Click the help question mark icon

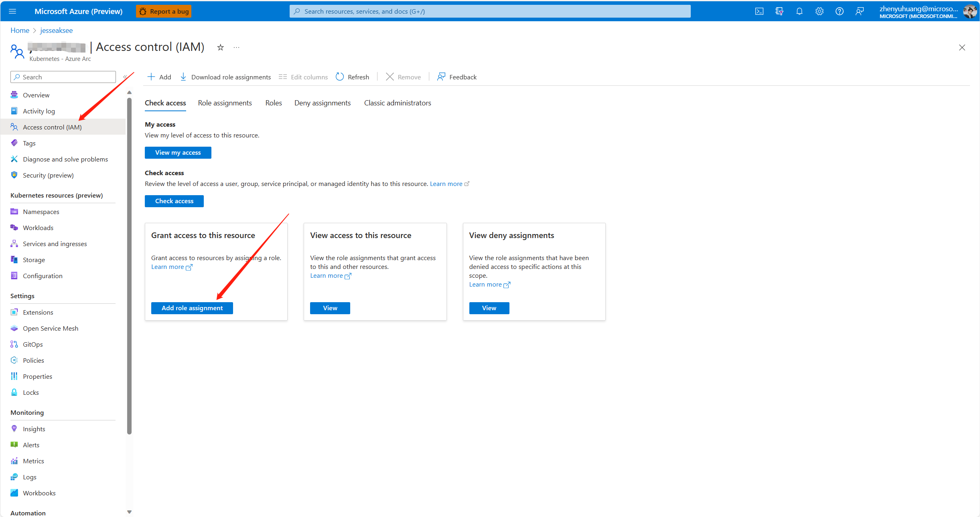point(839,11)
